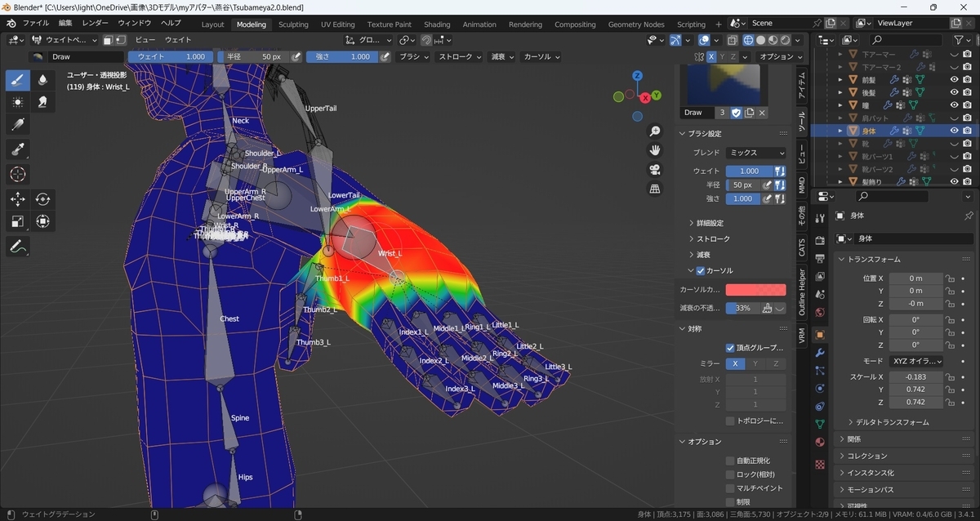This screenshot has height=521, width=980.
Task: Switch to the Sculpting workspace tab
Action: [x=293, y=24]
